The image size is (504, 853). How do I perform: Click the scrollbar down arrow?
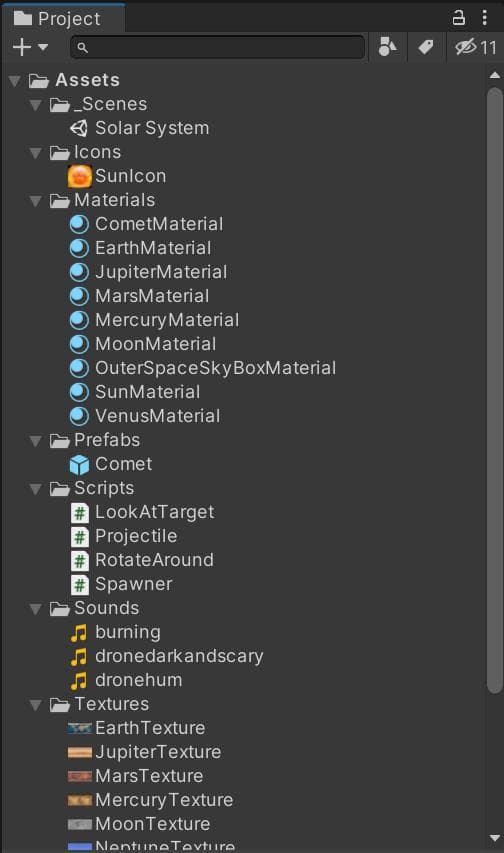[x=495, y=838]
